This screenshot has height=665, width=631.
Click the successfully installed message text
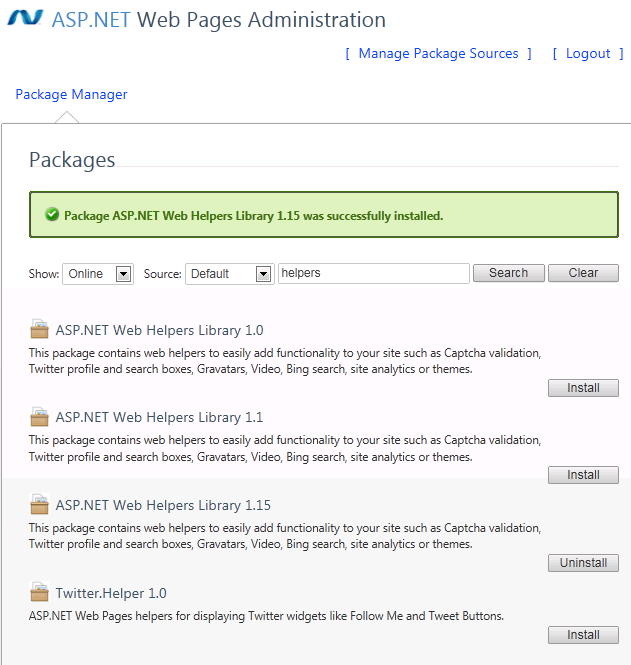[x=254, y=216]
